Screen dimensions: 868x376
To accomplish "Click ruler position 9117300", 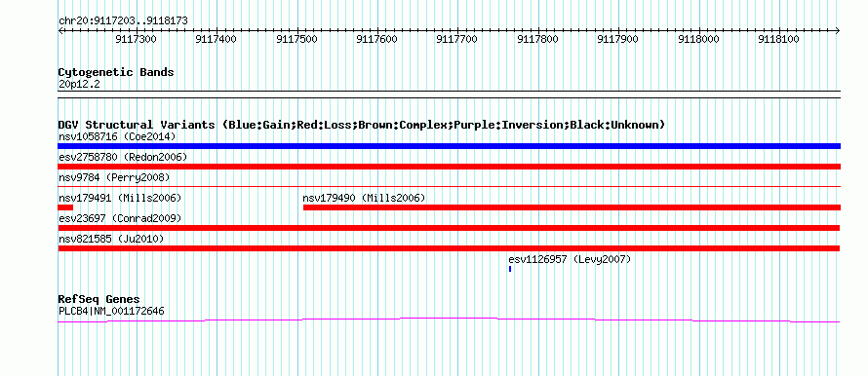I will pyautogui.click(x=137, y=39).
